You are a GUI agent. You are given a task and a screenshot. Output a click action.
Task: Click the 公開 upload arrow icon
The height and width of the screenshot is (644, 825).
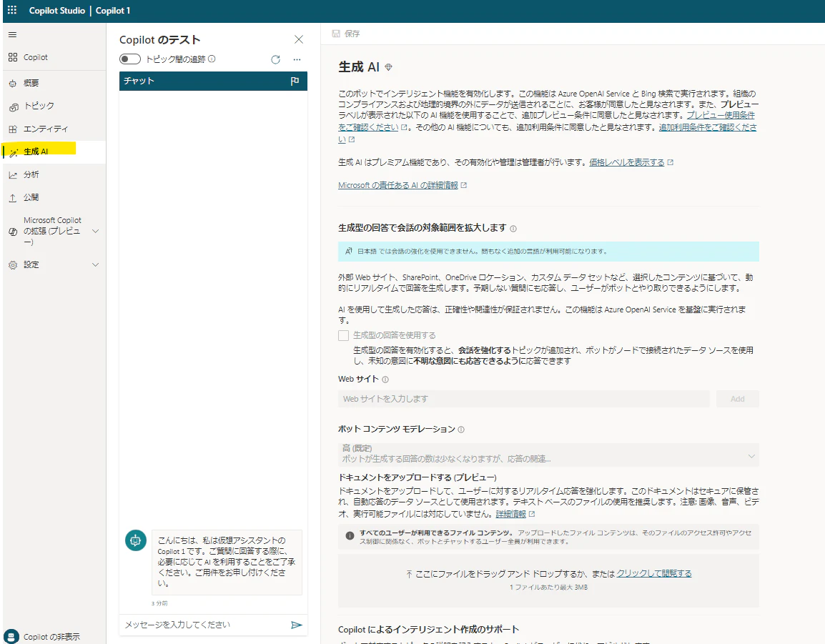[x=13, y=198]
